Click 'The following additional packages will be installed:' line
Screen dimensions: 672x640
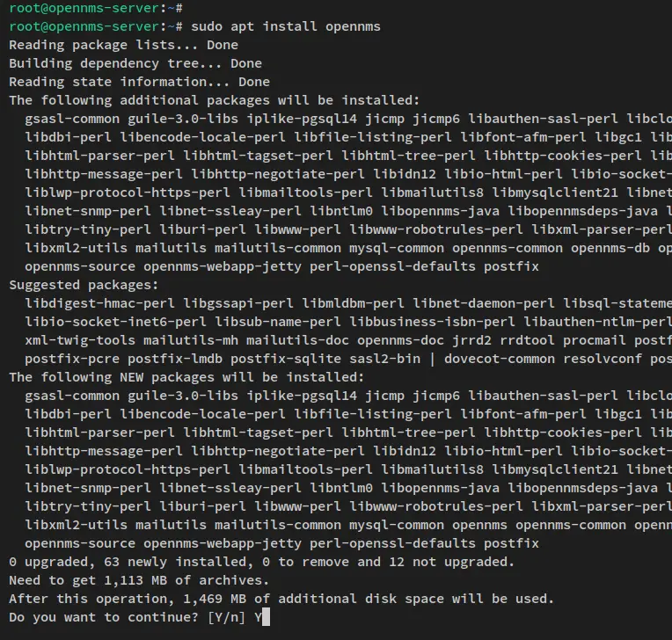[x=215, y=100]
